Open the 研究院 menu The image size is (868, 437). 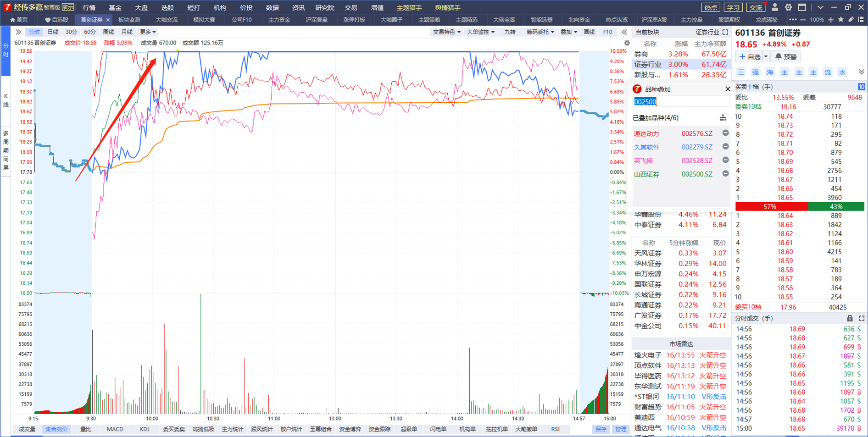325,7
